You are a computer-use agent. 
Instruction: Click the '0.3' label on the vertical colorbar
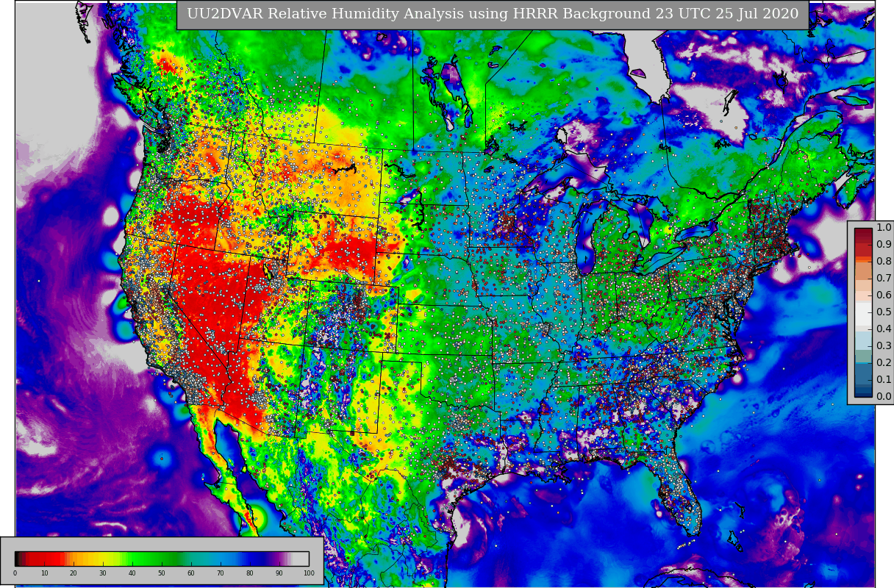884,345
